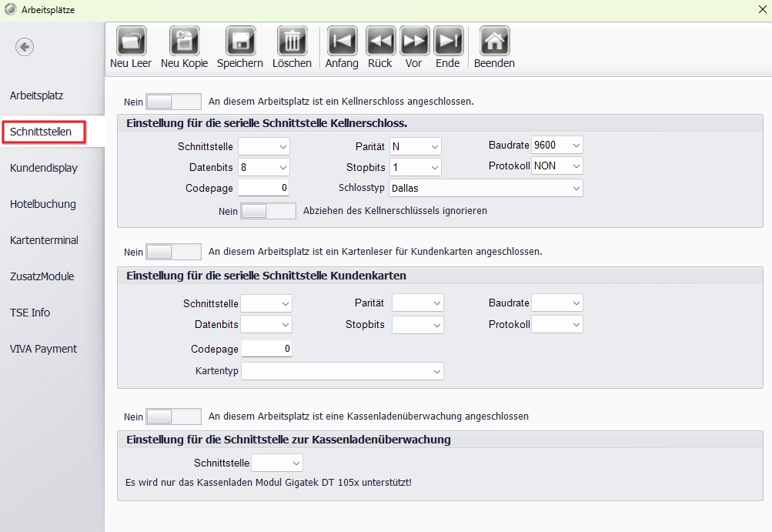
Task: Open the Kundendisplay tab
Action: tap(44, 168)
